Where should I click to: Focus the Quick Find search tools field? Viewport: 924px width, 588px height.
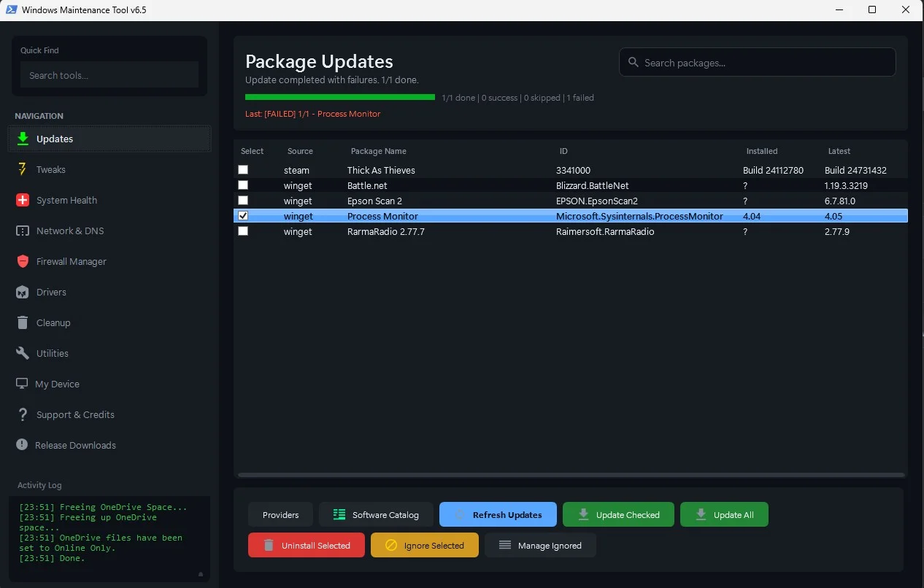[109, 75]
